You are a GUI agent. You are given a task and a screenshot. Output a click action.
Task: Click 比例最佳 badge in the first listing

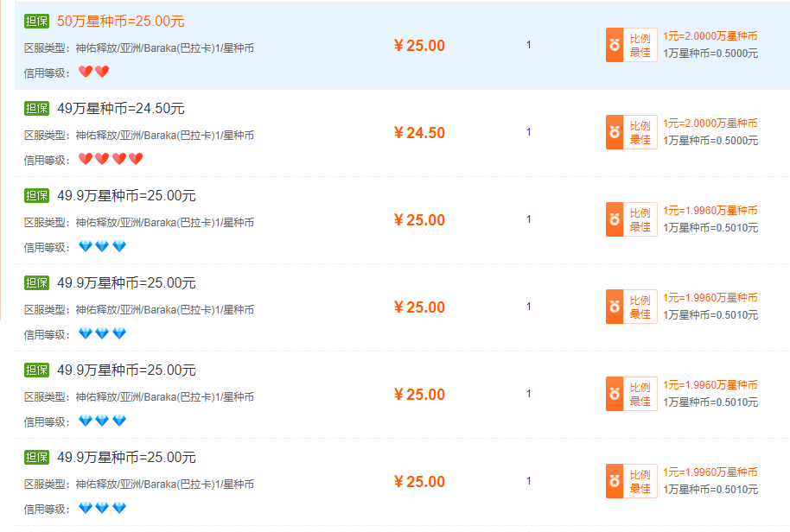631,45
